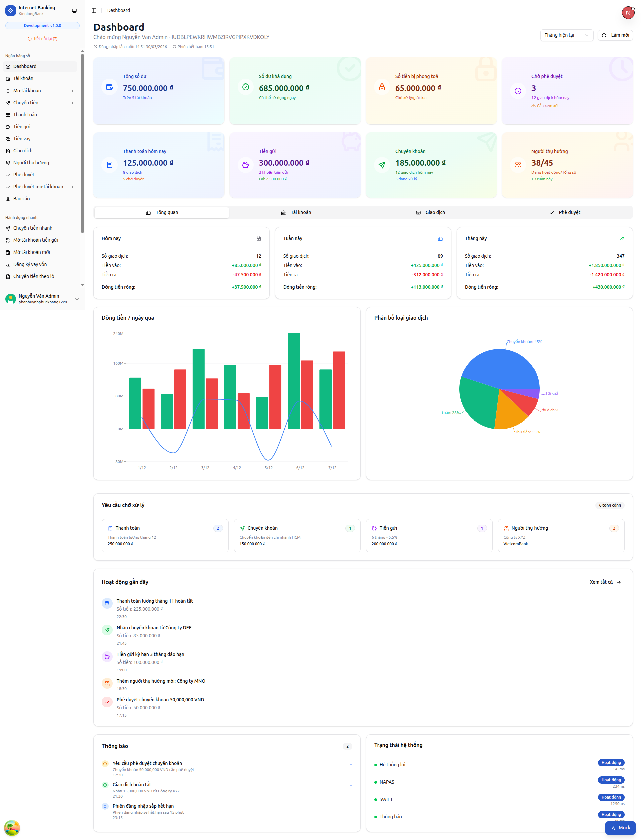Viewport: 641px width, 840px height.
Task: Open Yêu cầu phê duyệt chuyển khoản notification
Action: [x=227, y=769]
